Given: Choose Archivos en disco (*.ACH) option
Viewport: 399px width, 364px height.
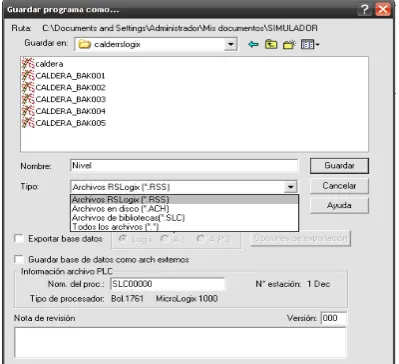Looking at the screenshot, I should pyautogui.click(x=184, y=209).
